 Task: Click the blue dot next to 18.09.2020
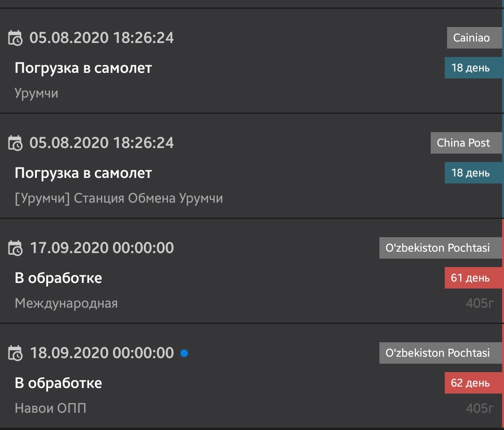pos(184,353)
